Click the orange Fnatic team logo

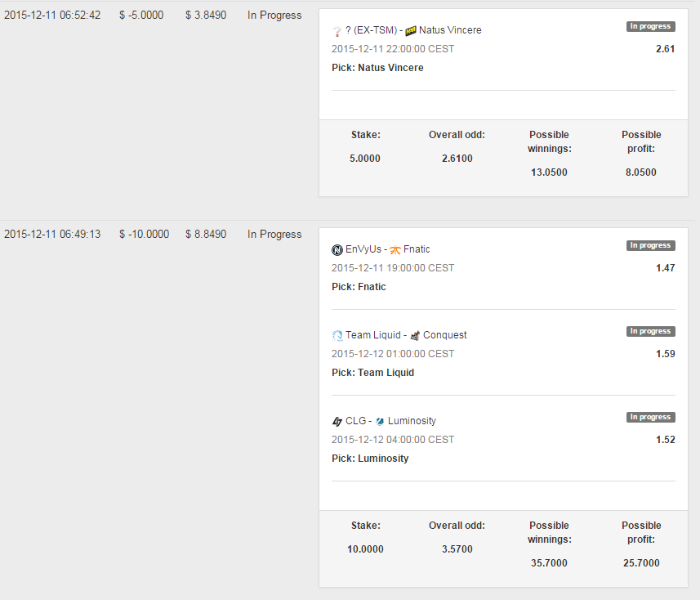pos(395,250)
